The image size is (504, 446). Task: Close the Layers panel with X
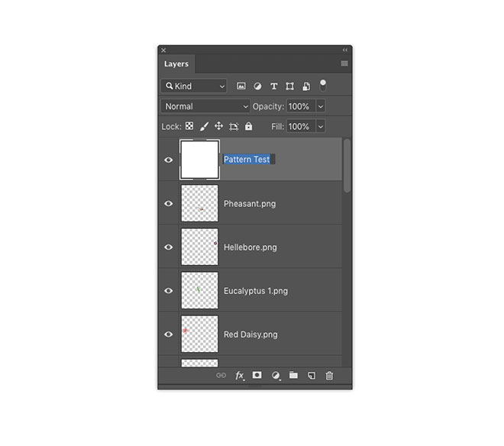163,50
